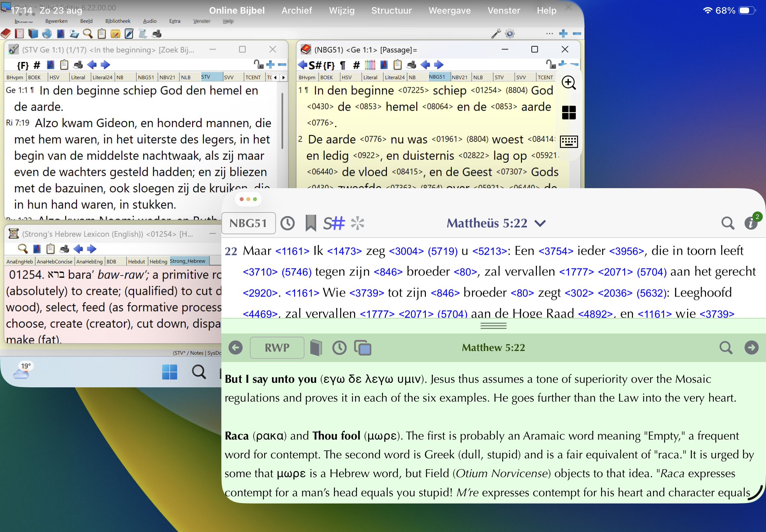The width and height of the screenshot is (766, 532).
Task: Click tab-scroll left arrow in STV window
Action: 275,77
